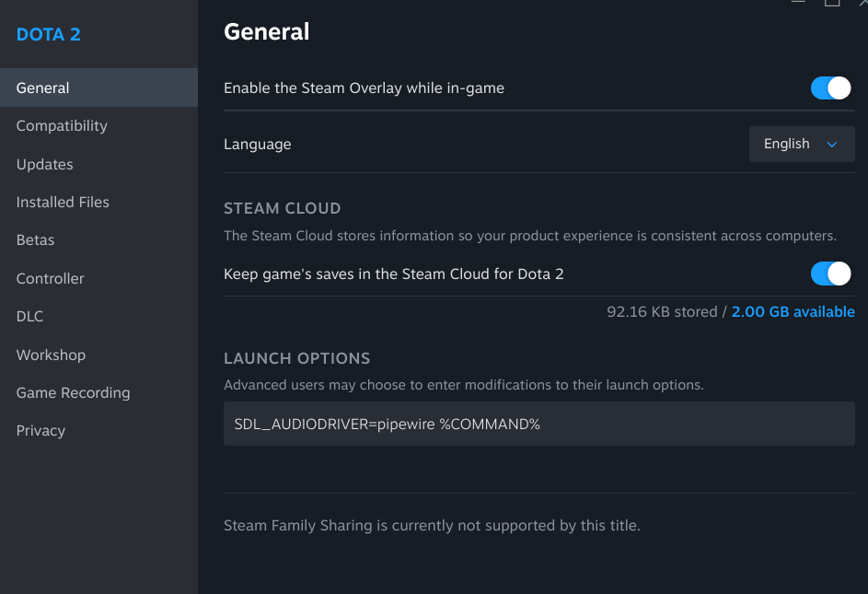Click the STEAM CLOUD section heading

[x=283, y=208]
